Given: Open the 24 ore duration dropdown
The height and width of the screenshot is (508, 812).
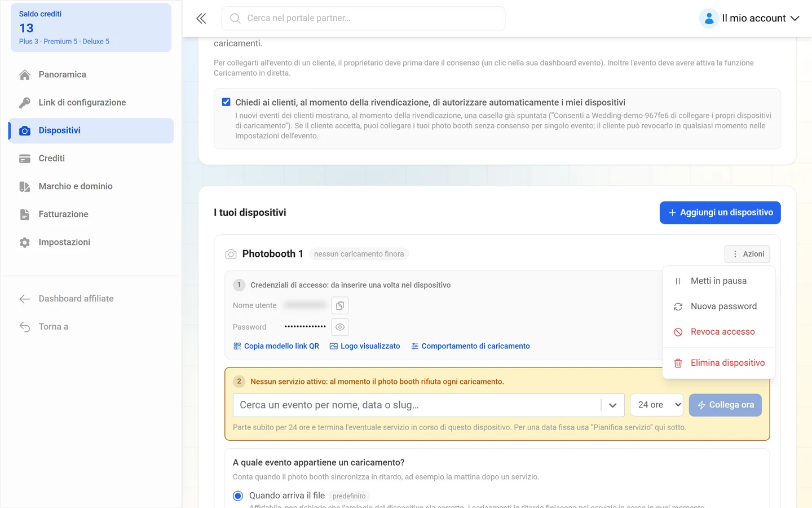Looking at the screenshot, I should pyautogui.click(x=657, y=405).
